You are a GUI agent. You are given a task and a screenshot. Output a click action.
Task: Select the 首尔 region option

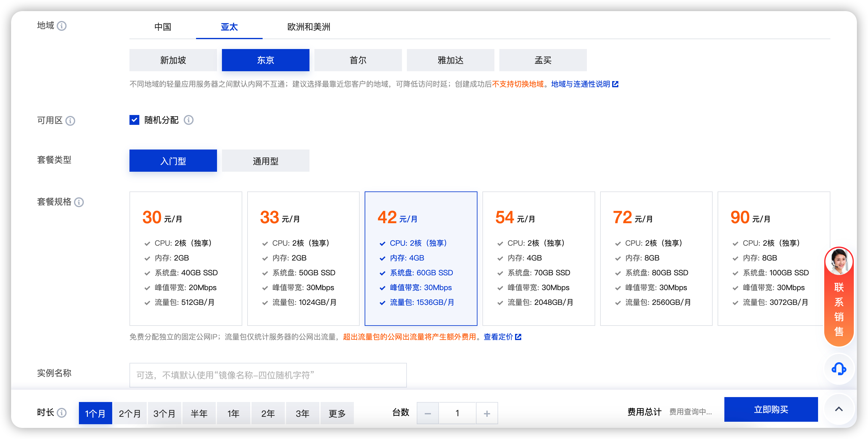click(358, 60)
